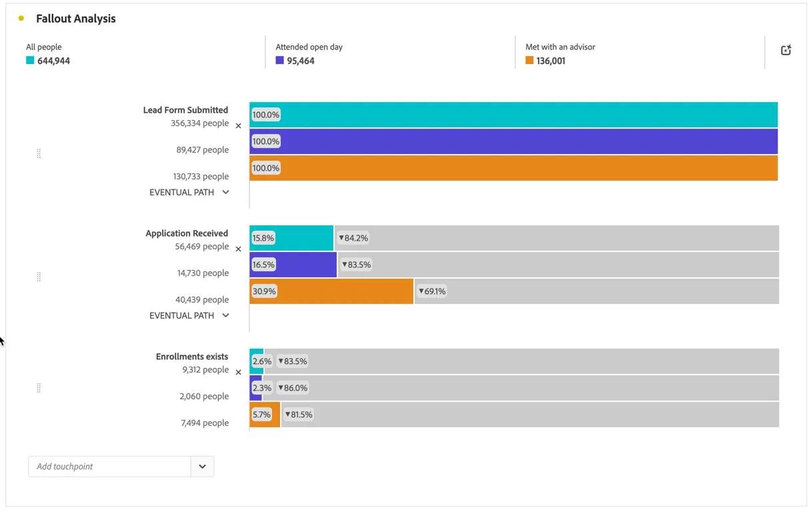The width and height of the screenshot is (812, 512).
Task: Click the Enrollments exists touchpoint name
Action: click(192, 357)
